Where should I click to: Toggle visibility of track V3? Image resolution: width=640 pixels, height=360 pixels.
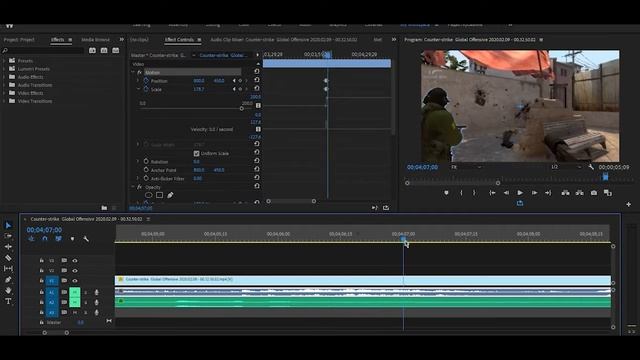(75, 260)
